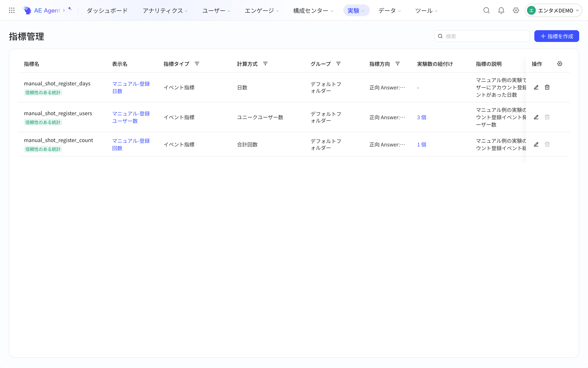This screenshot has height=368, width=588.
Task: Click the table column settings gear icon
Action: coord(560,64)
